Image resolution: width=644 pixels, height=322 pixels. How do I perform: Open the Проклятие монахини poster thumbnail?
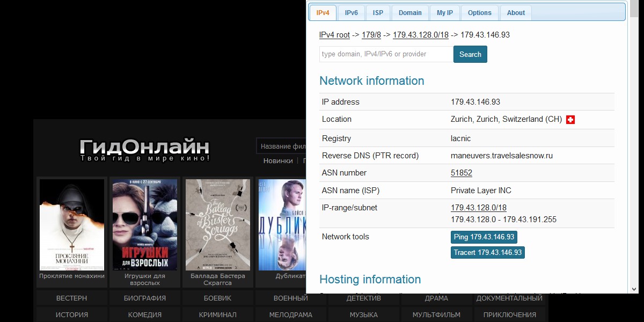tap(72, 225)
